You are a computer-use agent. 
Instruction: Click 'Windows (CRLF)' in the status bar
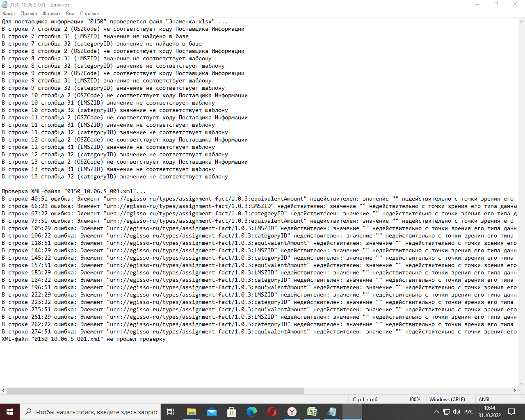coord(447,399)
